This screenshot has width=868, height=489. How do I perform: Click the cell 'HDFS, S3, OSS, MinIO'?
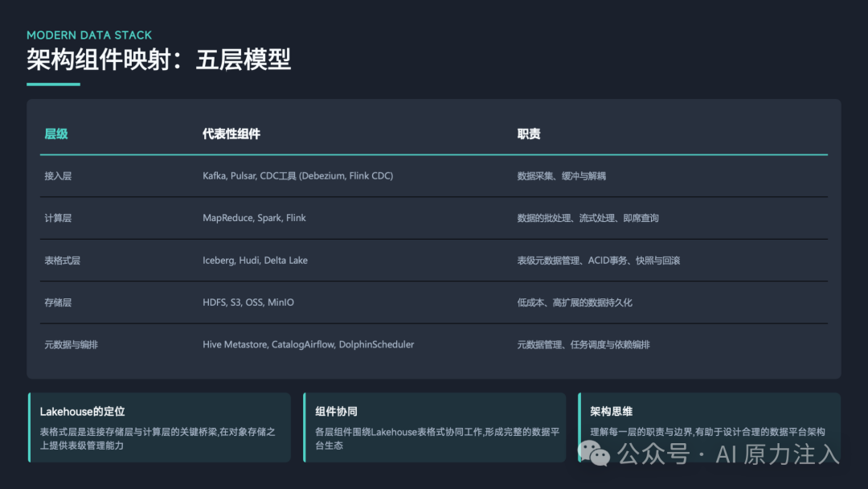pos(248,302)
